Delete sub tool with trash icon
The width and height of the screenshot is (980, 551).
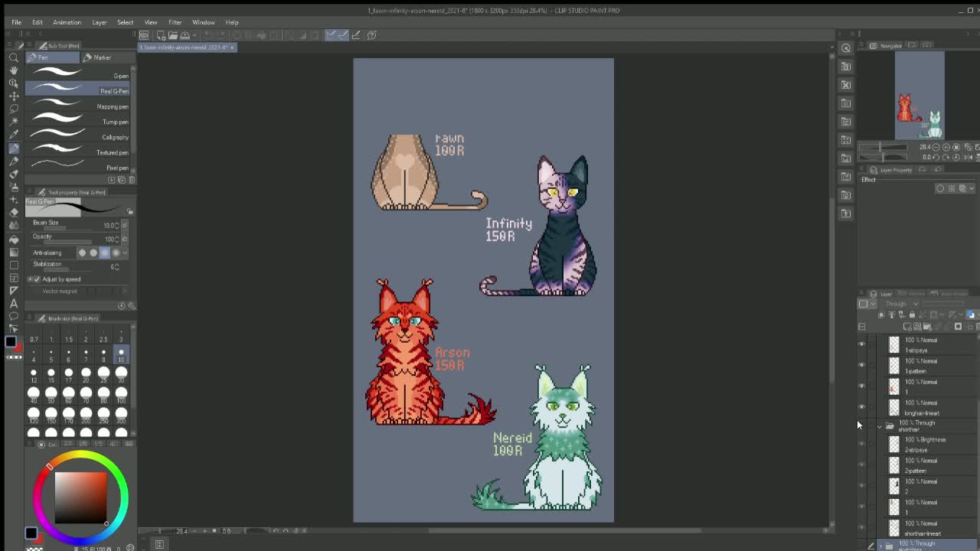132,180
